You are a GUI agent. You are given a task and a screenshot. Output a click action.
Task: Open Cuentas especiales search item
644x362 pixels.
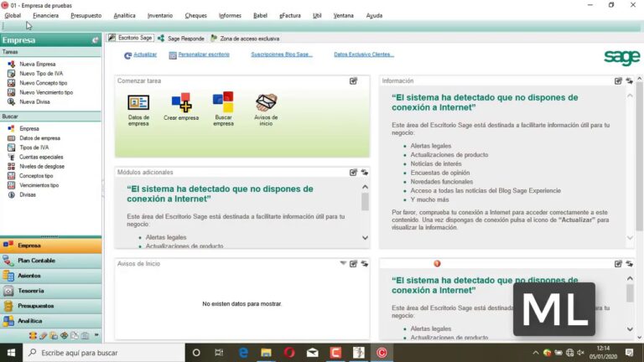click(41, 157)
